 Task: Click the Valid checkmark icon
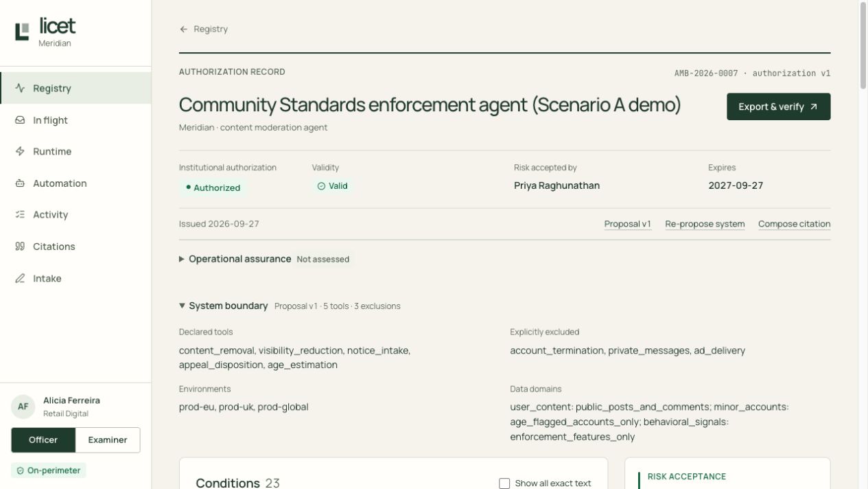pos(321,186)
